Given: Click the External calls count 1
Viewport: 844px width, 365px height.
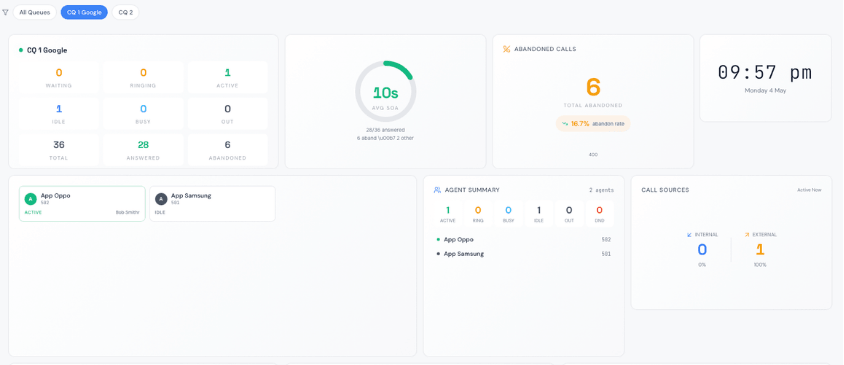Looking at the screenshot, I should [x=760, y=249].
